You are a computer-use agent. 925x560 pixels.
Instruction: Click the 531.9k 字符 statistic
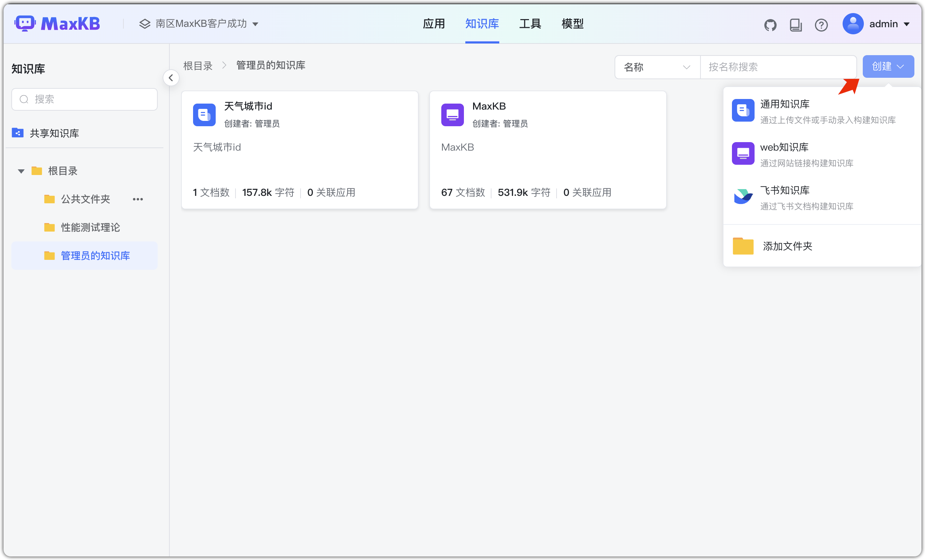(524, 193)
